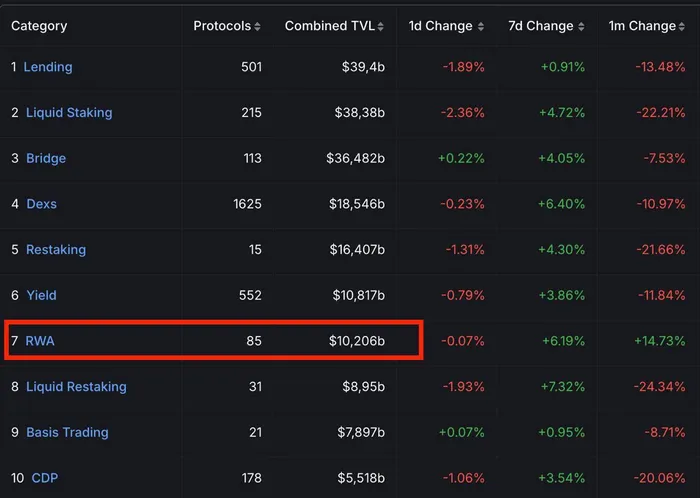This screenshot has width=700, height=498.
Task: Open the Dexs category link
Action: 42,204
